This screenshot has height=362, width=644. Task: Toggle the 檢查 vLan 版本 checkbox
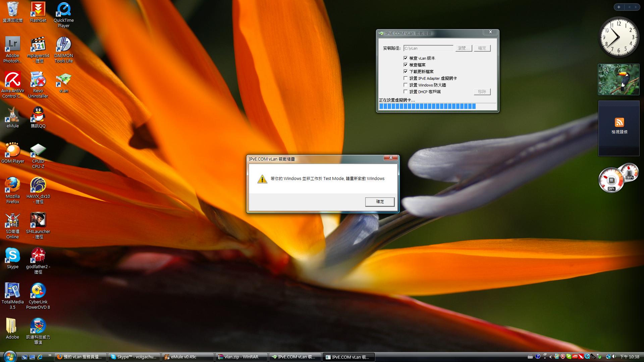406,58
